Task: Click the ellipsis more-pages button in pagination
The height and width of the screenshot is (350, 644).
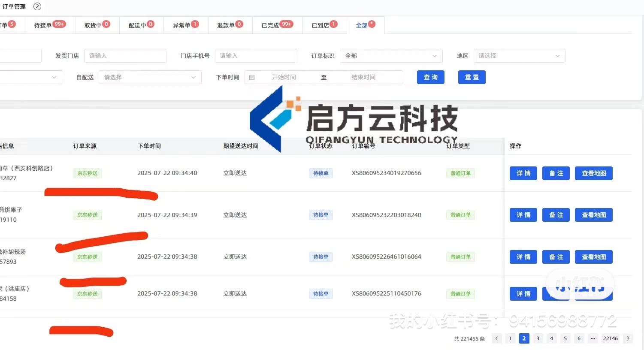Action: click(593, 338)
